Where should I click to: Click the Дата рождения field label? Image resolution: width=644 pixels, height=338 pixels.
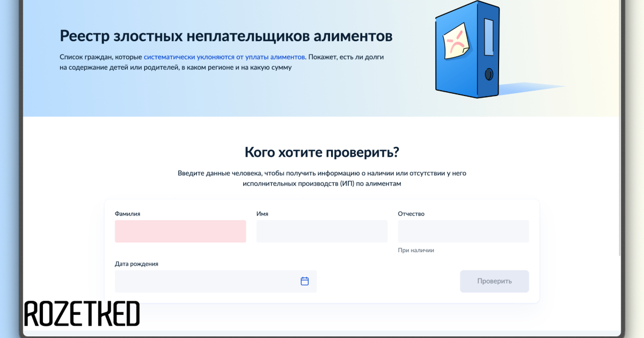pyautogui.click(x=136, y=263)
